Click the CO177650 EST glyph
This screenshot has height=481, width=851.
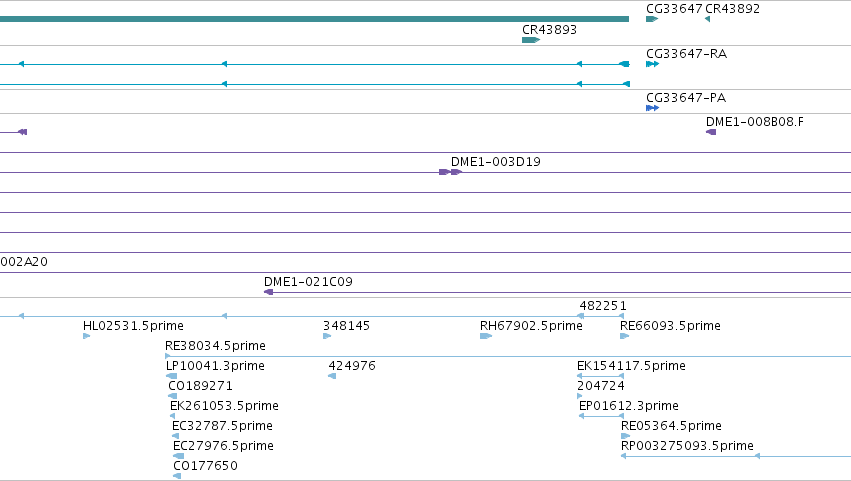click(177, 476)
